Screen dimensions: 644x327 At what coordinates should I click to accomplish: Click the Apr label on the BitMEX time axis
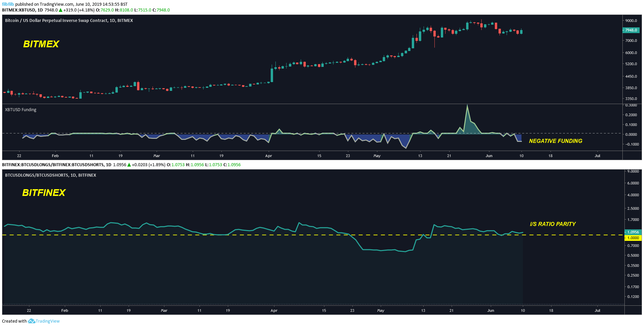coord(269,156)
